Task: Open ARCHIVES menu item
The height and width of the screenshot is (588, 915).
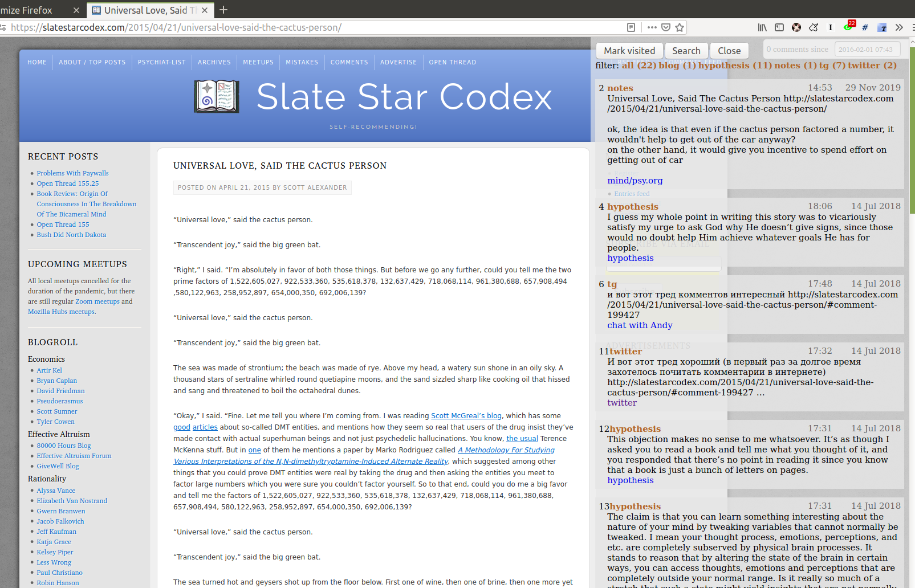Action: click(214, 62)
